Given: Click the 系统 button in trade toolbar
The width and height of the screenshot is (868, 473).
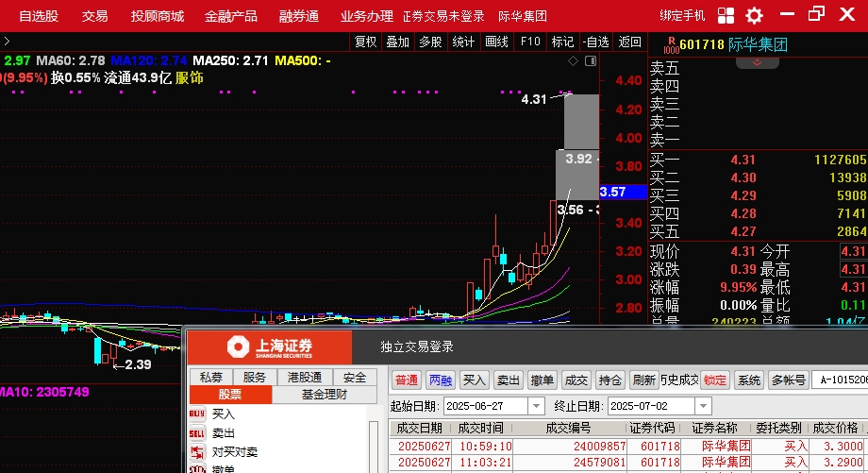Looking at the screenshot, I should click(749, 380).
